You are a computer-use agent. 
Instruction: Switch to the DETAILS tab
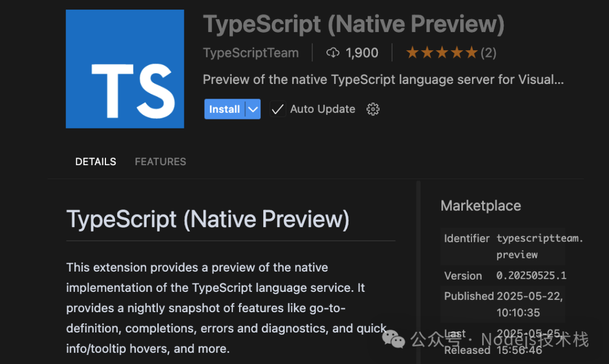tap(95, 161)
